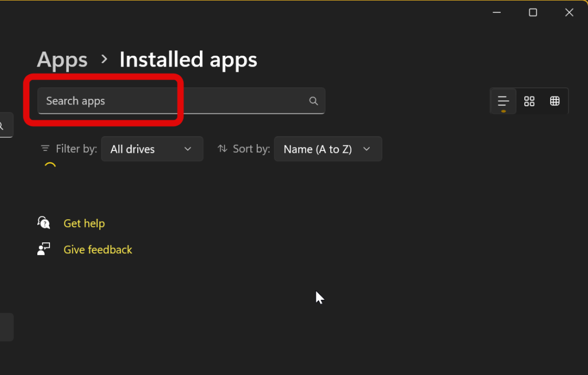Click the sort arrows icon beside Sort by

click(222, 149)
